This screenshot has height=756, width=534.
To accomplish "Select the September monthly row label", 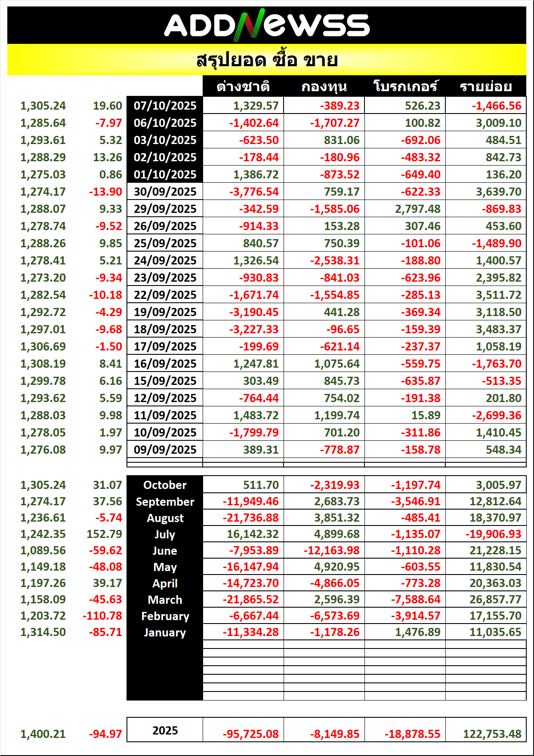I will [x=165, y=502].
